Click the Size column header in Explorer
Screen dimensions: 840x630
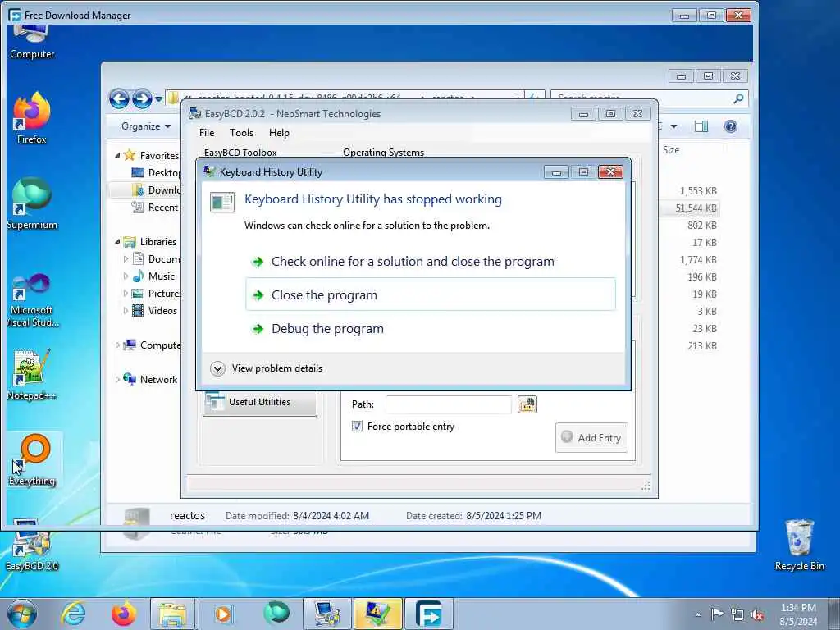click(x=671, y=151)
